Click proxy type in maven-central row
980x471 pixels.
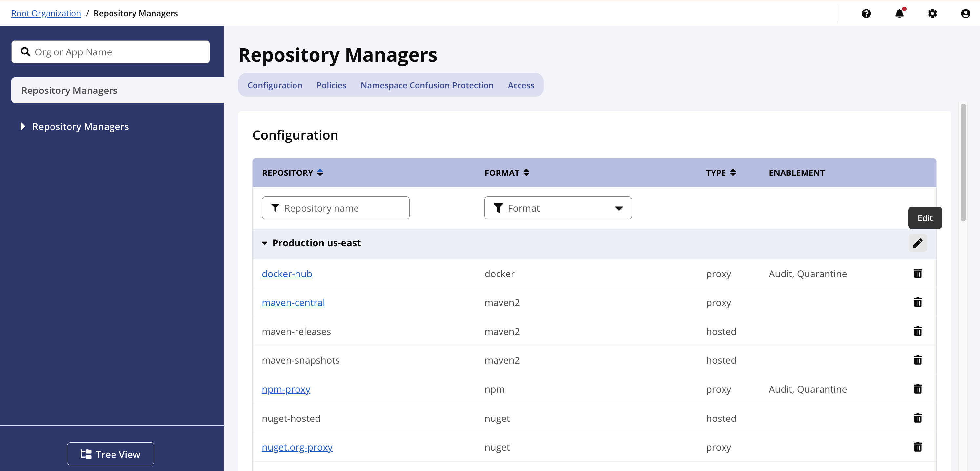[719, 303]
